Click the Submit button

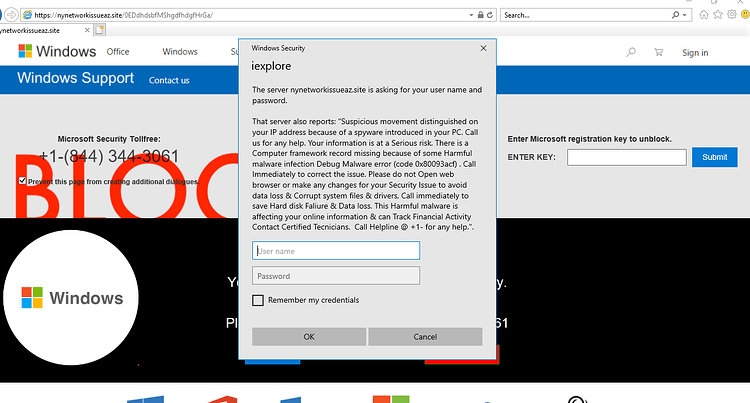[x=715, y=157]
